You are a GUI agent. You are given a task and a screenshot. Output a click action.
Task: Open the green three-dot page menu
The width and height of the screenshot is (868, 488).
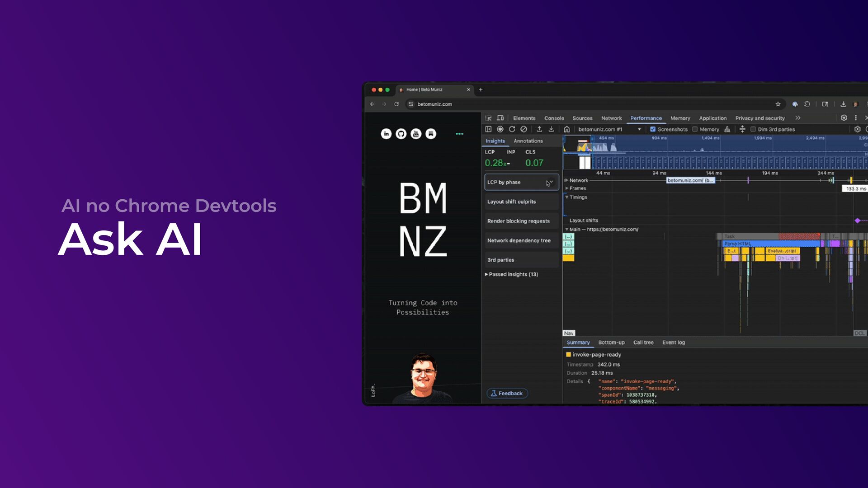pos(459,134)
